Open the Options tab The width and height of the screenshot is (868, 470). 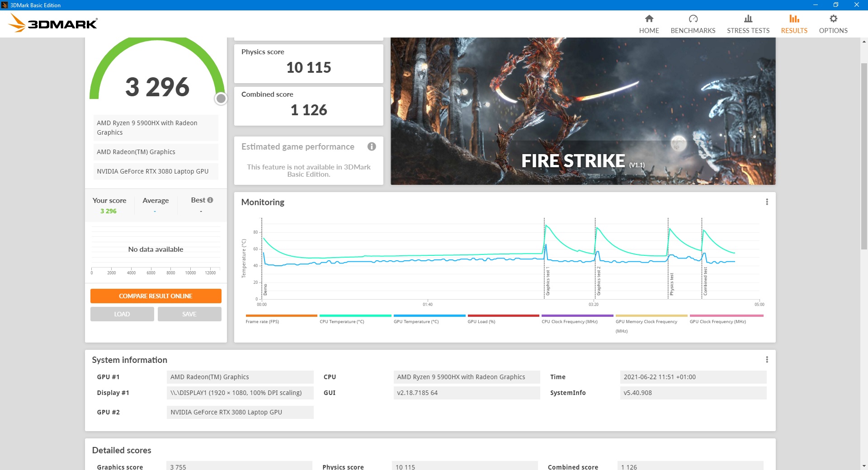833,24
